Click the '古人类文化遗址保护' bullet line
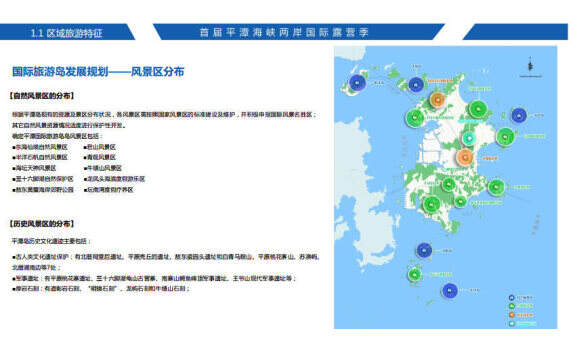The image size is (570, 360). [166, 262]
